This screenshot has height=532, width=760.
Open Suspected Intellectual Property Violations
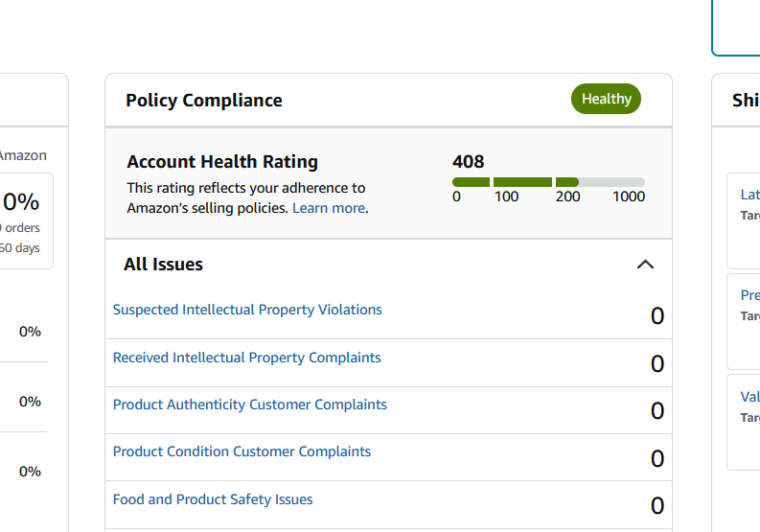(247, 310)
